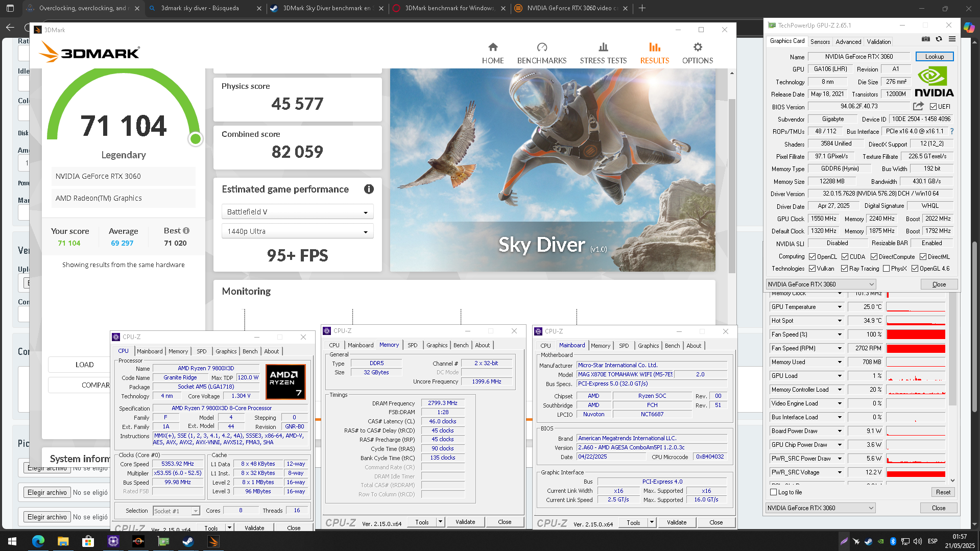Open Copilot icon in browser sidebar
Viewport: 980px width, 551px height.
click(969, 27)
